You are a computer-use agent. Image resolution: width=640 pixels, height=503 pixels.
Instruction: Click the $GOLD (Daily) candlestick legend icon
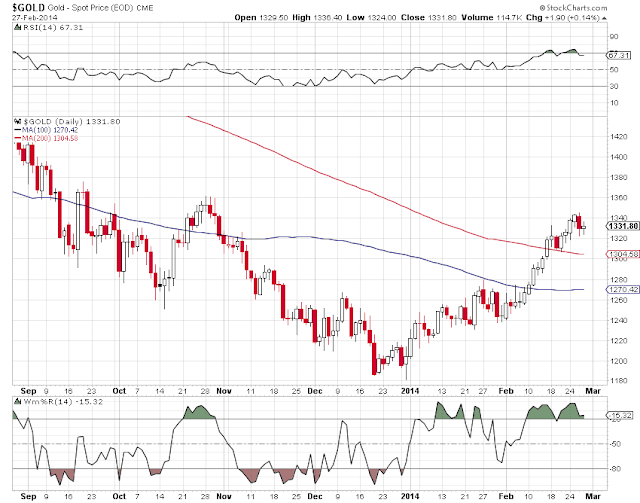point(17,121)
